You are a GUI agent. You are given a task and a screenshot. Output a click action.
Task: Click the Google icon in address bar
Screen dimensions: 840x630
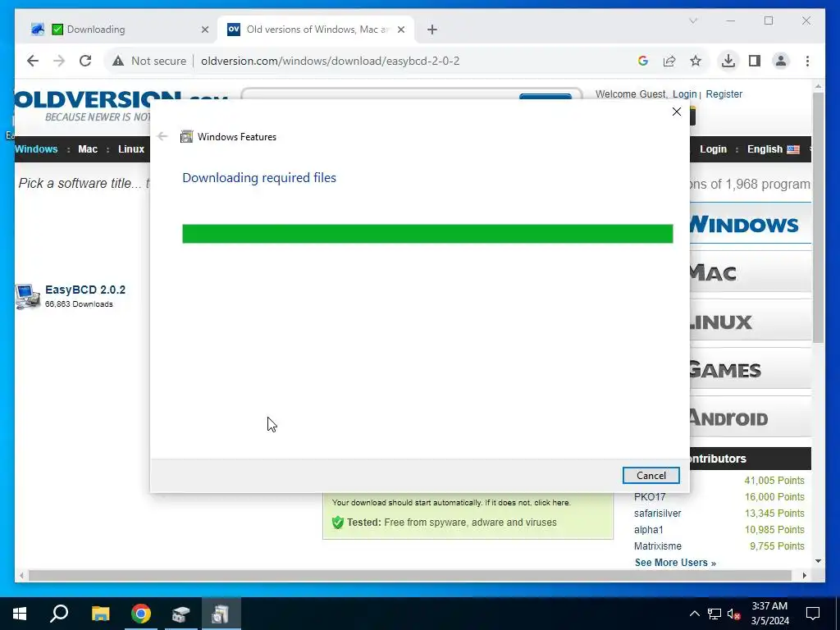coord(643,61)
